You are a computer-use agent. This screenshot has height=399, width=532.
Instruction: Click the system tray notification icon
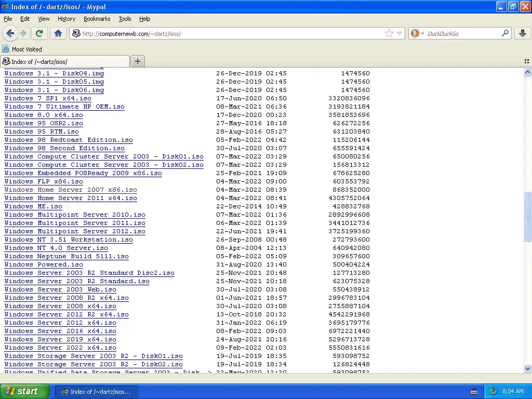pos(494,391)
